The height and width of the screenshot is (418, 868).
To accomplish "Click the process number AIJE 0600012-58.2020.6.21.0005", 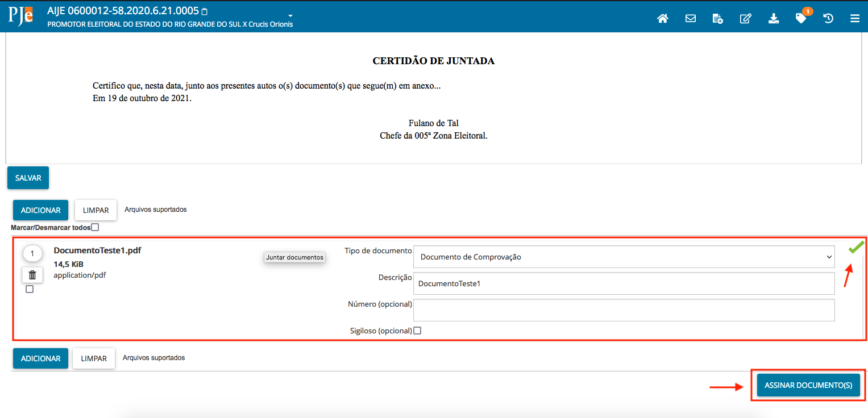I will pos(123,11).
